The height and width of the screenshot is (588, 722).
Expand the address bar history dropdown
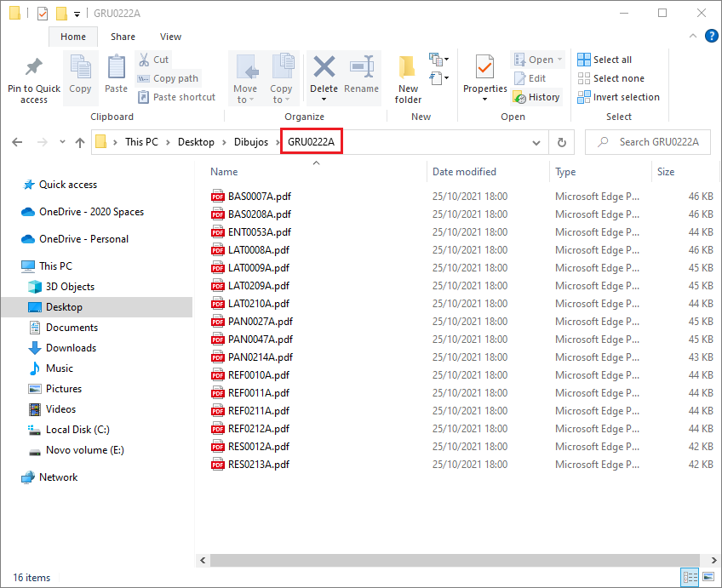pyautogui.click(x=536, y=143)
